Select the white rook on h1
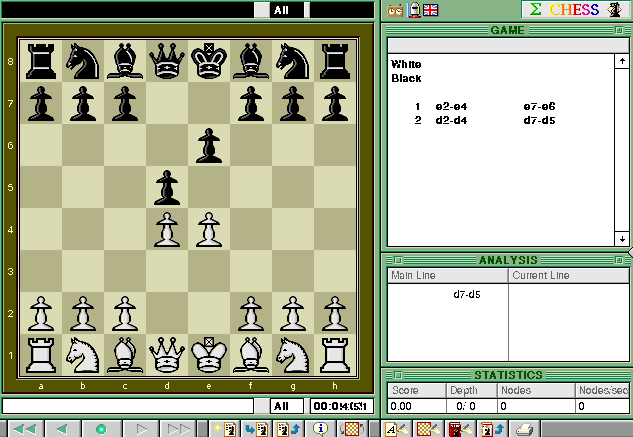Image resolution: width=633 pixels, height=437 pixels. pyautogui.click(x=335, y=355)
